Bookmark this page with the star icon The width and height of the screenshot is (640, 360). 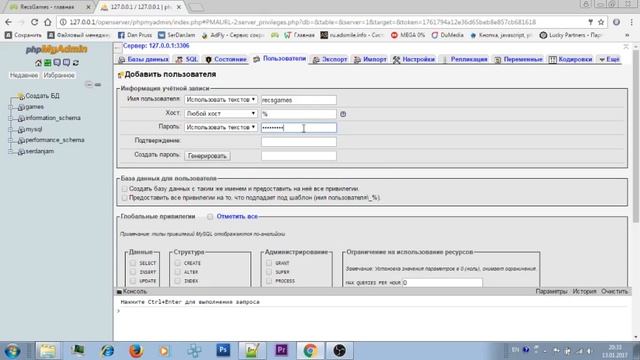point(601,22)
